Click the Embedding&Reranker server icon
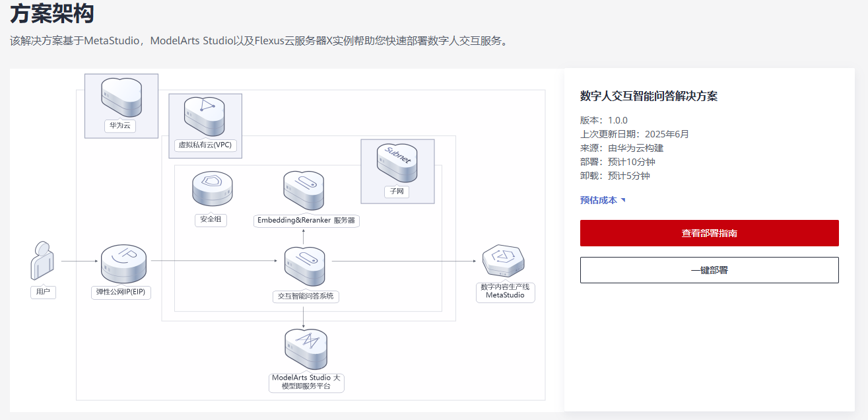 (x=304, y=191)
